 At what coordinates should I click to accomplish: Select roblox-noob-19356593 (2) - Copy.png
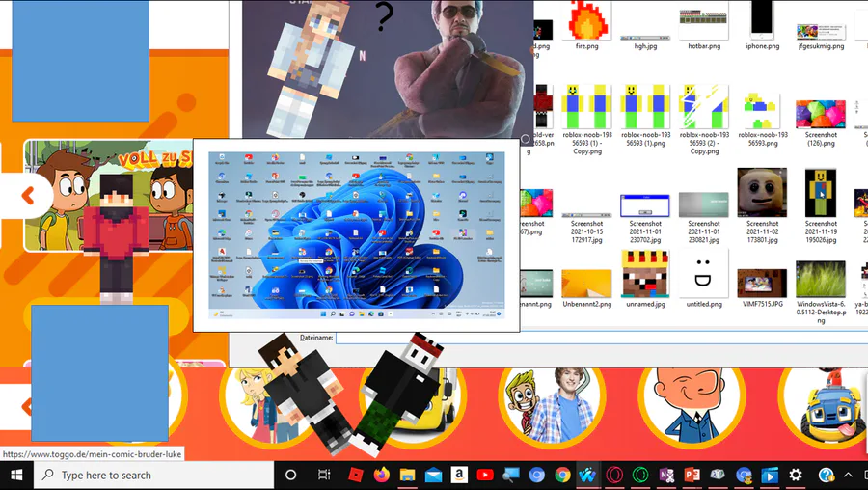coord(704,119)
